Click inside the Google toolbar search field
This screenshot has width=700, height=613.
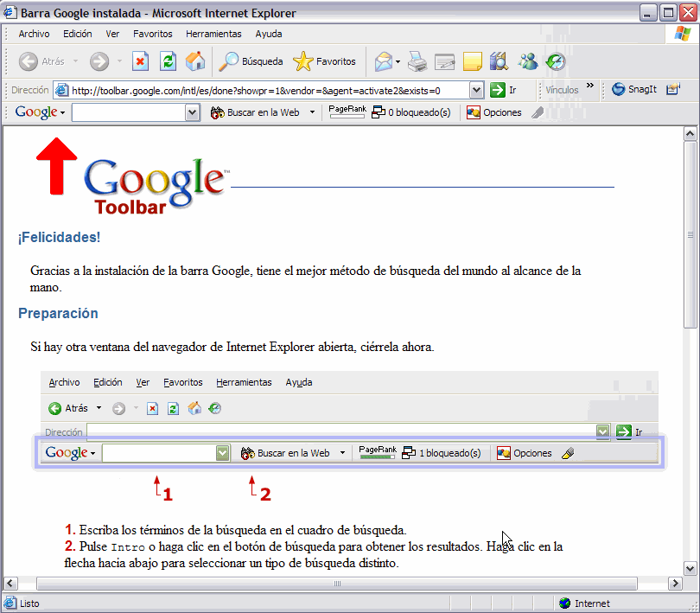pos(128,112)
